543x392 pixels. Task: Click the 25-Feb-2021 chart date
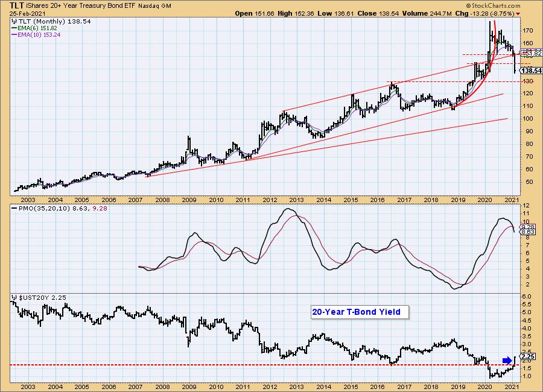[x=27, y=13]
